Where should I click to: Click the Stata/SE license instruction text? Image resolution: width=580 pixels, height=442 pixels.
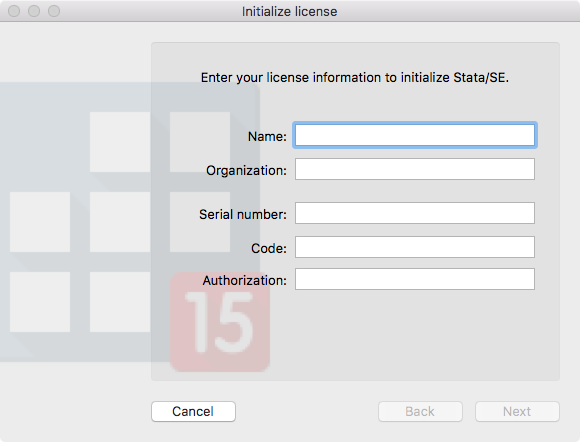[355, 78]
